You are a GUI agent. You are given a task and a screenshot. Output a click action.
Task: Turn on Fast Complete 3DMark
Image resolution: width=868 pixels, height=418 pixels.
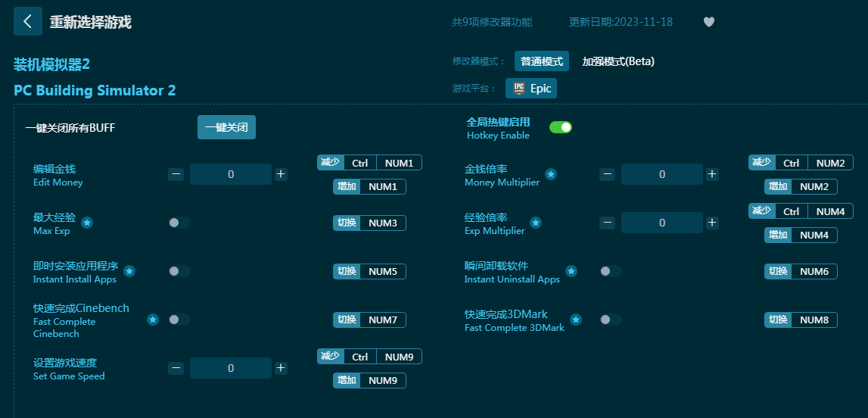611,320
